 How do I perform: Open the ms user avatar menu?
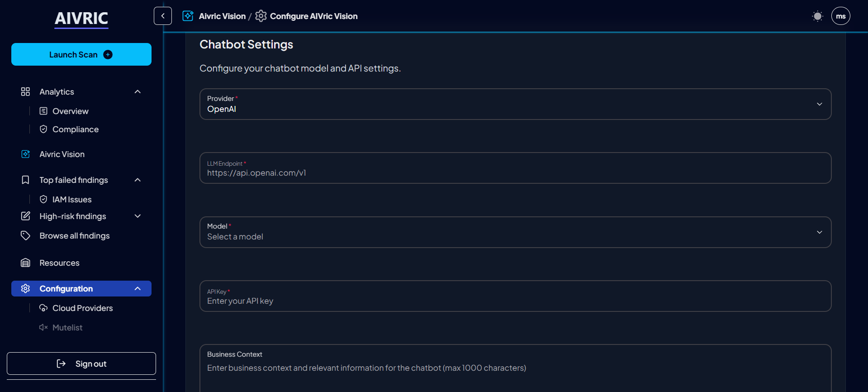click(x=840, y=16)
